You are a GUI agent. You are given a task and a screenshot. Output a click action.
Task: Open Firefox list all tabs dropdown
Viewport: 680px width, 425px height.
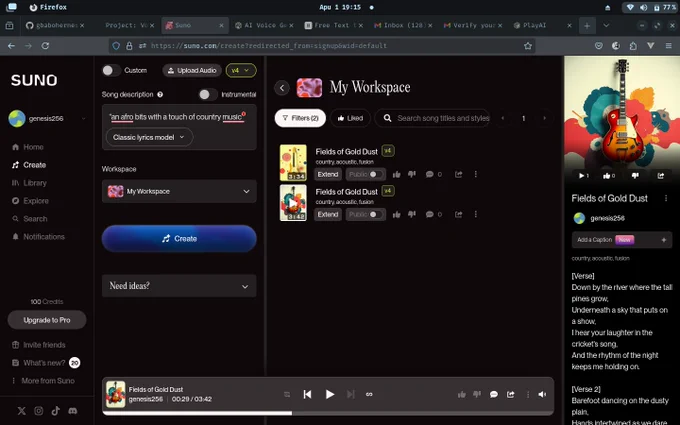coord(606,26)
